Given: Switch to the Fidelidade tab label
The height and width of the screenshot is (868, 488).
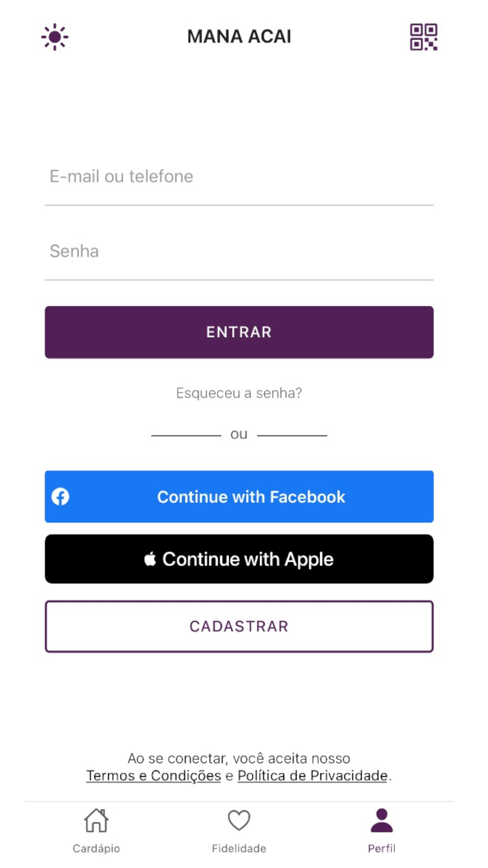Looking at the screenshot, I should pos(239,848).
